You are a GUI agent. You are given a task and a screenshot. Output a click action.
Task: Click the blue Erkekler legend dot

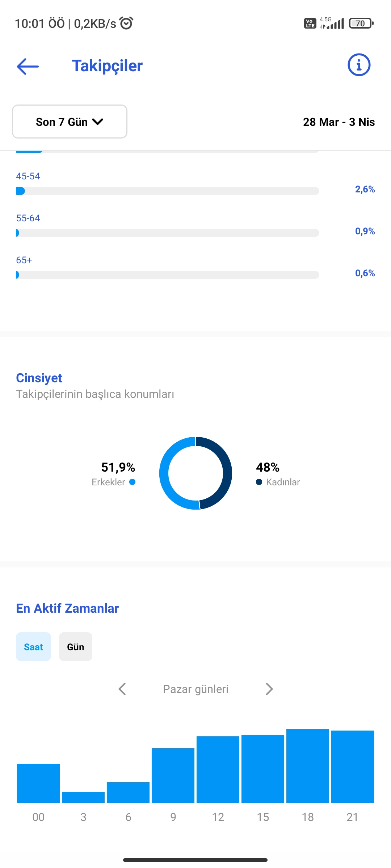pyautogui.click(x=133, y=482)
